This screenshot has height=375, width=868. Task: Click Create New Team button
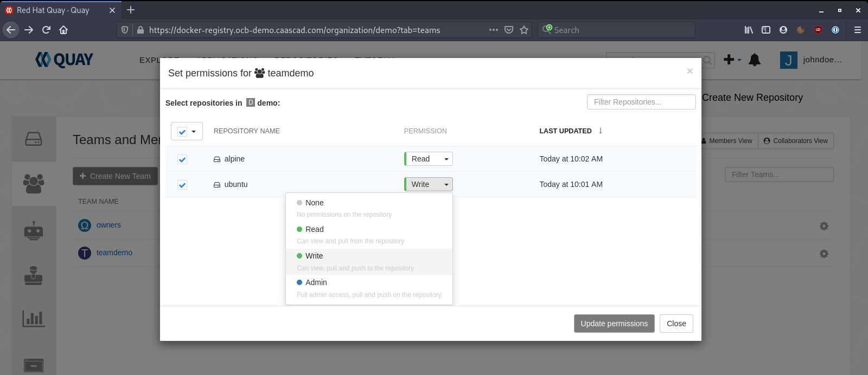[x=115, y=176]
